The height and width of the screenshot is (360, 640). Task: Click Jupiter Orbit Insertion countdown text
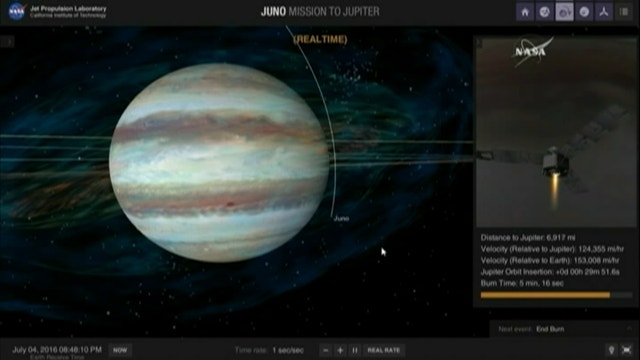550,272
